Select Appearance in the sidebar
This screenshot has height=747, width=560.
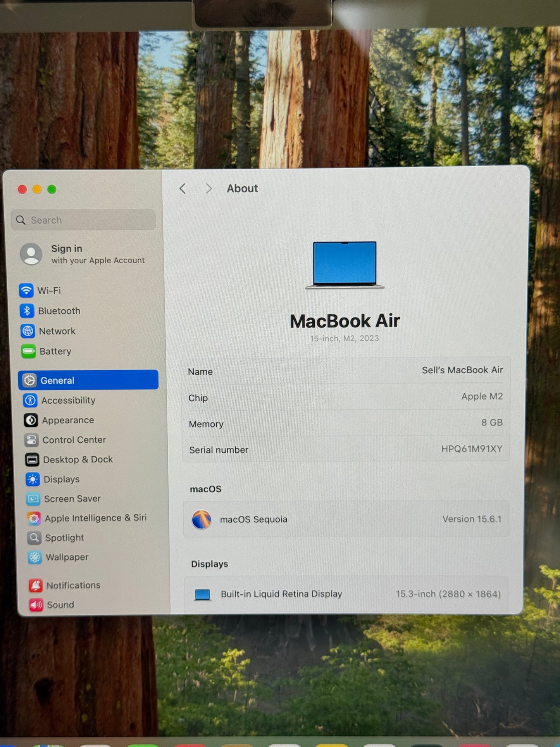click(x=68, y=420)
